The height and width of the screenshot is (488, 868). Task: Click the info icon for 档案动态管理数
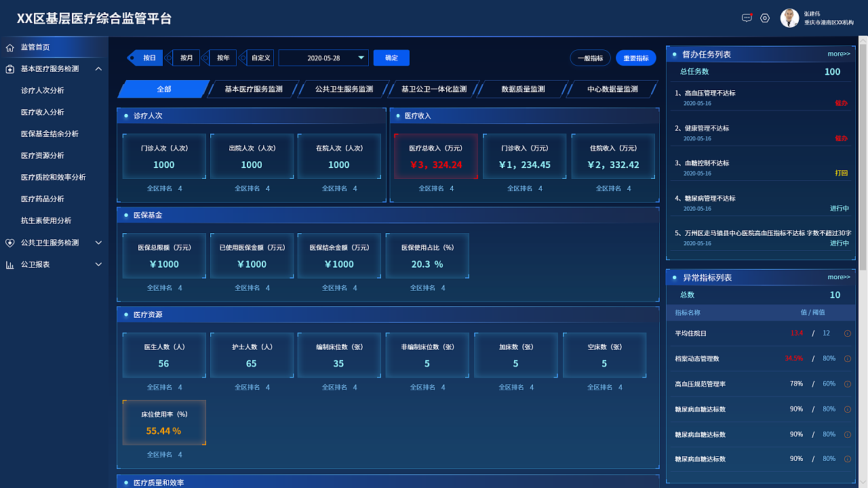point(847,359)
